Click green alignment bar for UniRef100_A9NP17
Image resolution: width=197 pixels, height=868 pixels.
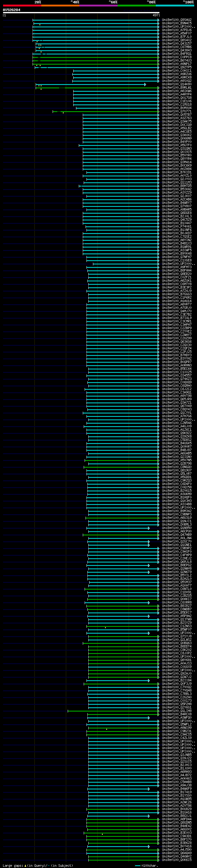pyautogui.click(x=96, y=64)
